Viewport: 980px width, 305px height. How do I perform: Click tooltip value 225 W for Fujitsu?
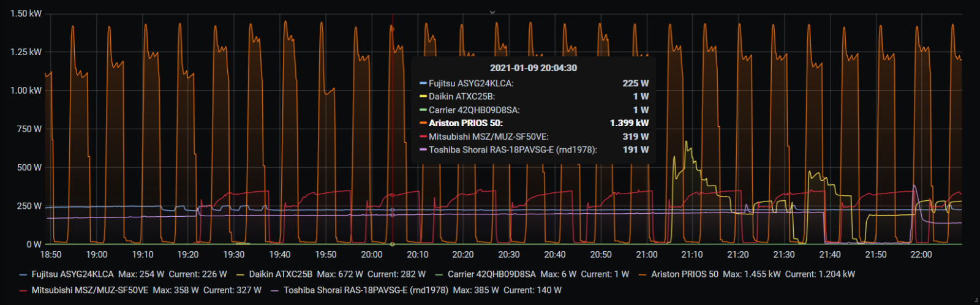[636, 83]
